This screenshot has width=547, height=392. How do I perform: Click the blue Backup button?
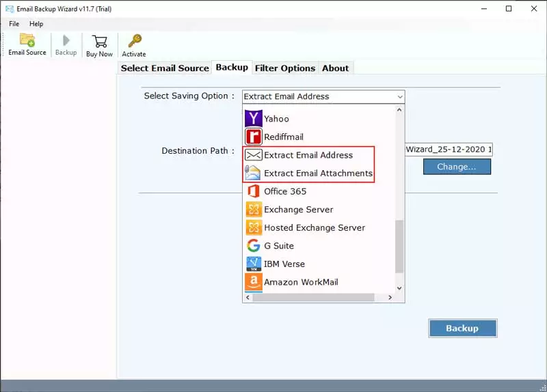pos(463,328)
